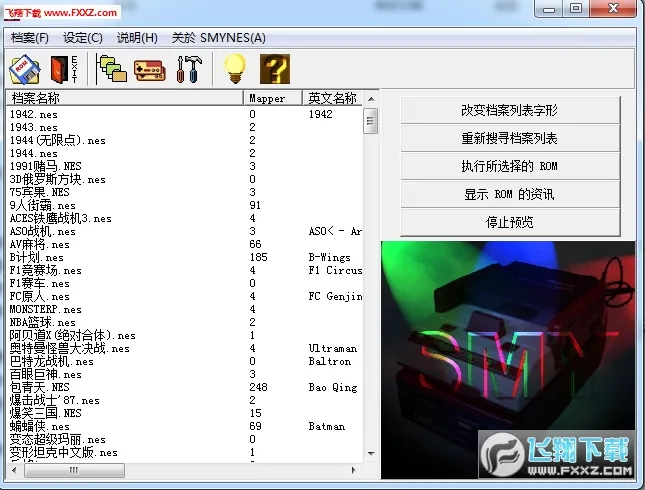Click the Exit door icon
Screen dimensions: 645x490
click(x=62, y=68)
